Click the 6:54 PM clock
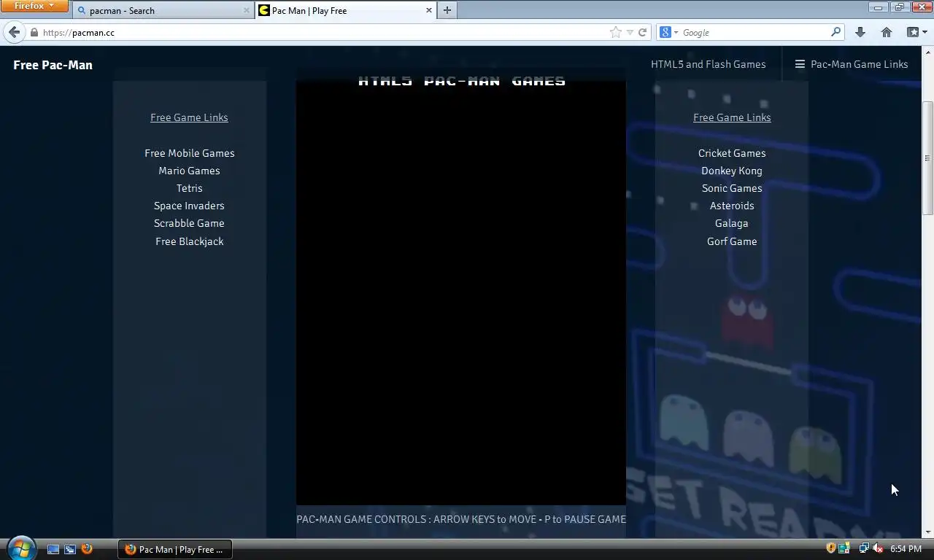The width and height of the screenshot is (934, 560). (x=906, y=548)
